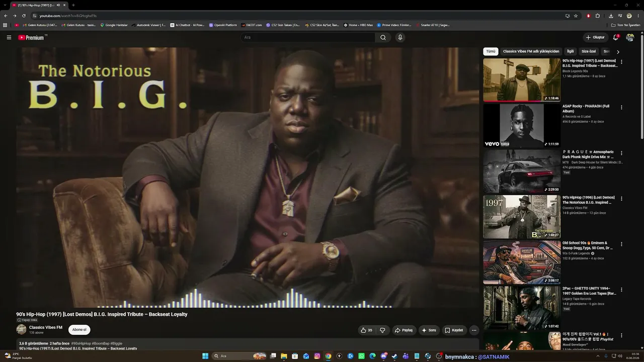Click the Windows taskbar search box
Screen dimensions: 644x362
(x=239, y=356)
